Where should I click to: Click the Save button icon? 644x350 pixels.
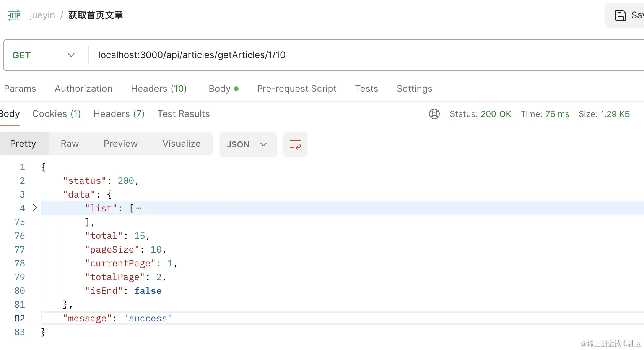620,15
